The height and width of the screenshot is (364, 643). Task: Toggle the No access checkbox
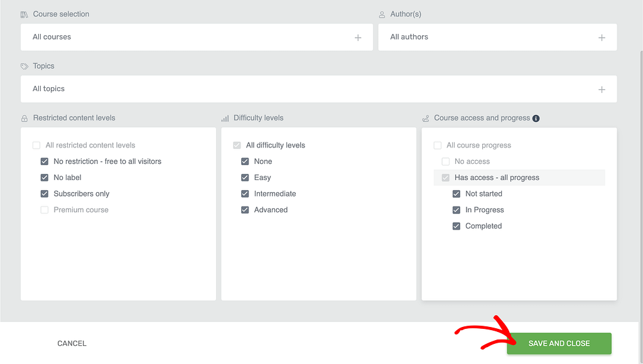click(445, 161)
